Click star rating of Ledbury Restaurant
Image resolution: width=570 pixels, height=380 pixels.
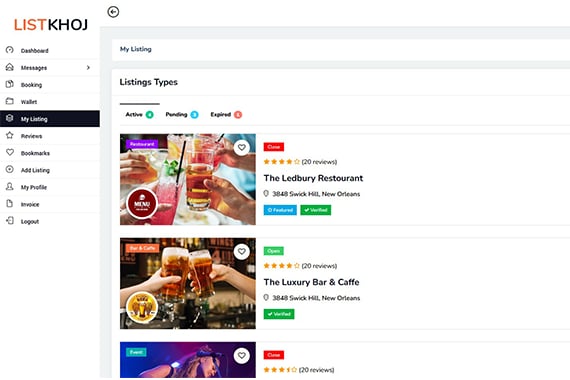click(x=282, y=162)
